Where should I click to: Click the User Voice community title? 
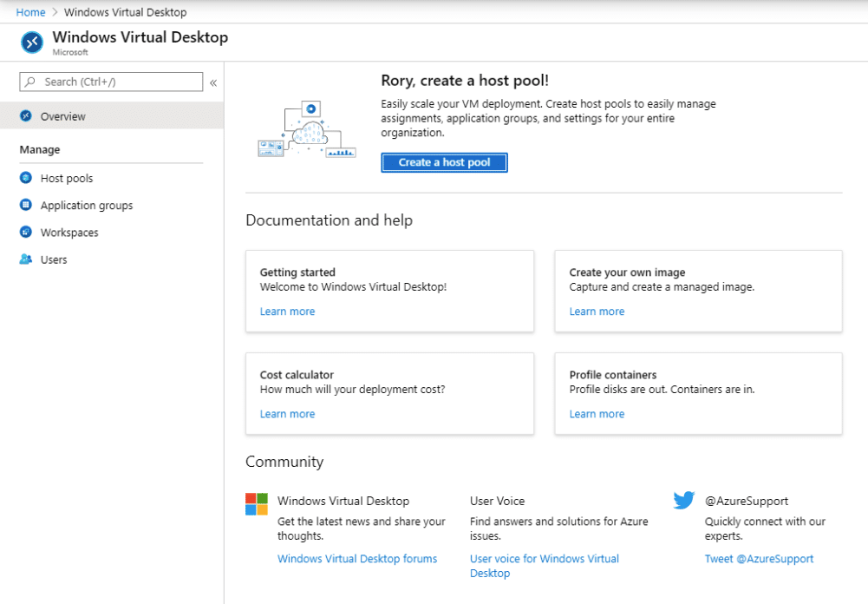[x=497, y=501]
